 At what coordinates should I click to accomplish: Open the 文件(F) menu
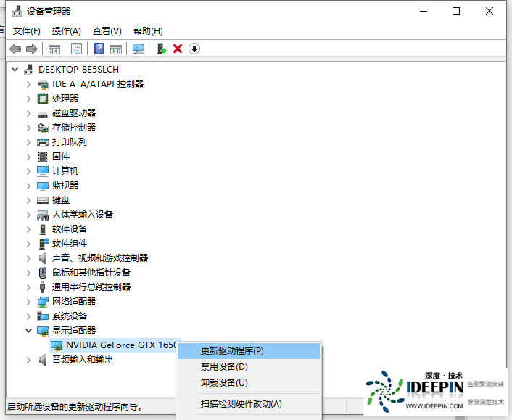pos(26,31)
